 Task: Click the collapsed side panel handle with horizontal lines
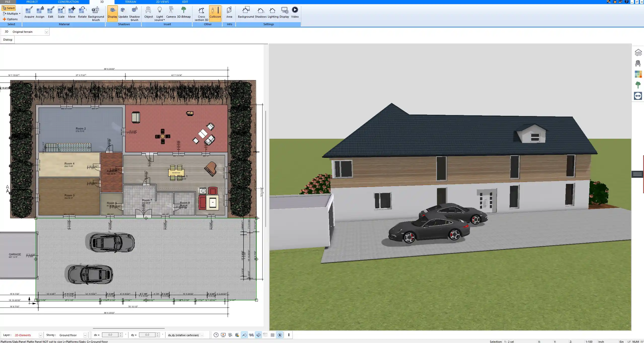tap(637, 174)
